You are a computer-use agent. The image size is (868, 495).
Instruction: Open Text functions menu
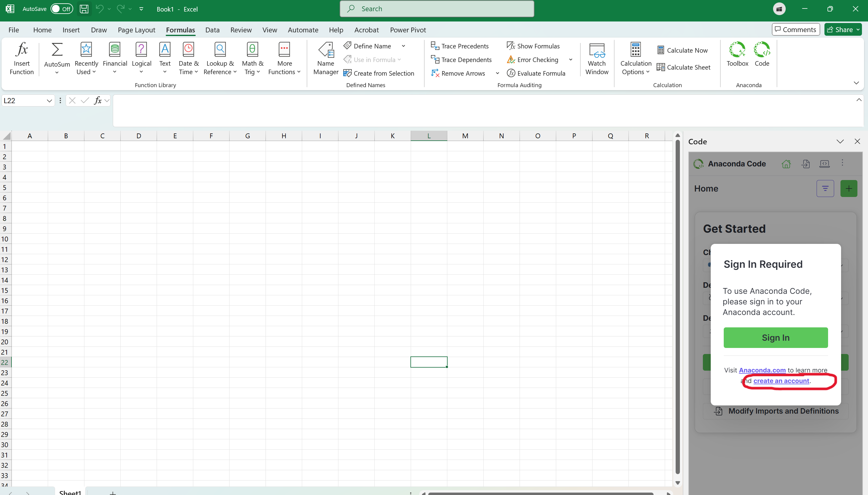165,58
